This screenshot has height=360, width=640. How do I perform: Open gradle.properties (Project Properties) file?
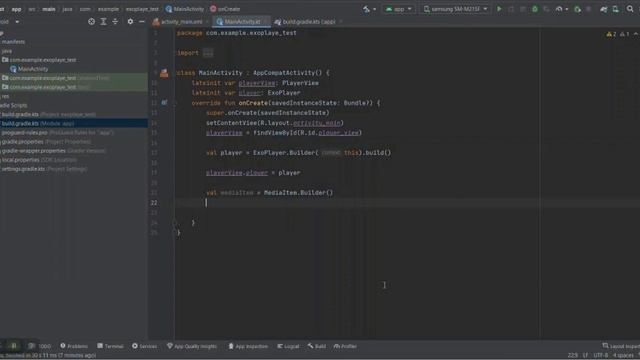(x=46, y=142)
